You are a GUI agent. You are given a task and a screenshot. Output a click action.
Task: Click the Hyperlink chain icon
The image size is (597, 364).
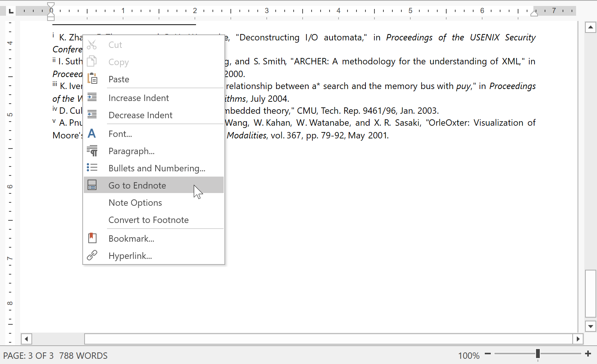tap(92, 256)
